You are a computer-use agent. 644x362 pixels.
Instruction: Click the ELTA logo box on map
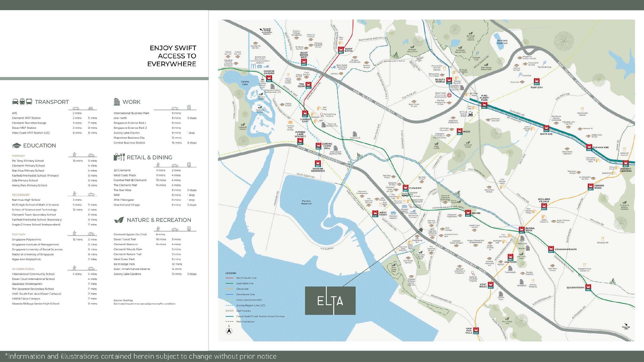tap(330, 300)
